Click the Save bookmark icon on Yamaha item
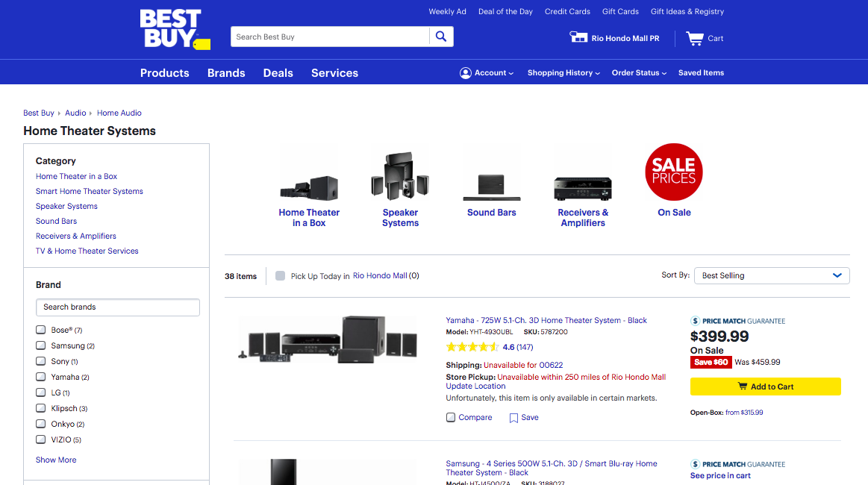The height and width of the screenshot is (485, 868). tap(513, 418)
